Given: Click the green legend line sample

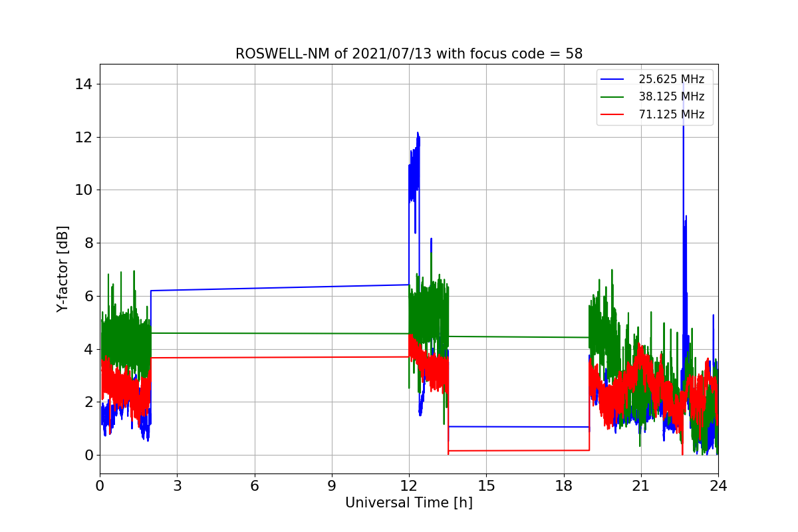Looking at the screenshot, I should pyautogui.click(x=612, y=96).
